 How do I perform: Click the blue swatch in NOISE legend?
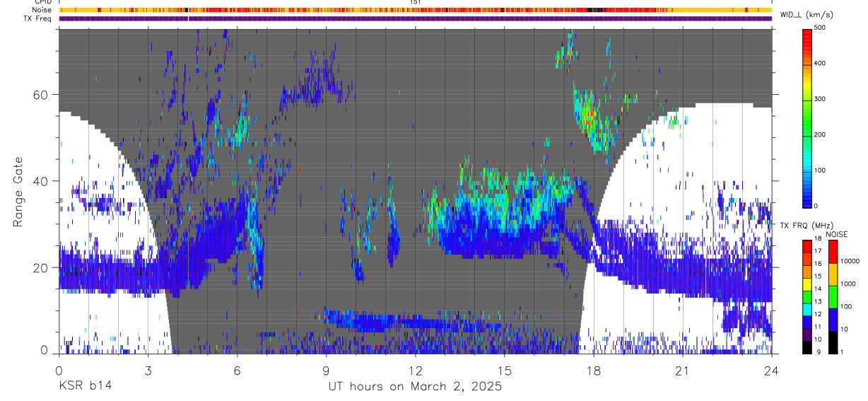pos(833,320)
